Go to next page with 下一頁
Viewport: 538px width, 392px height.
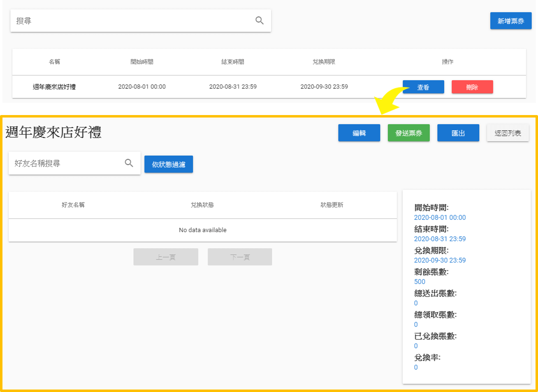tap(240, 257)
